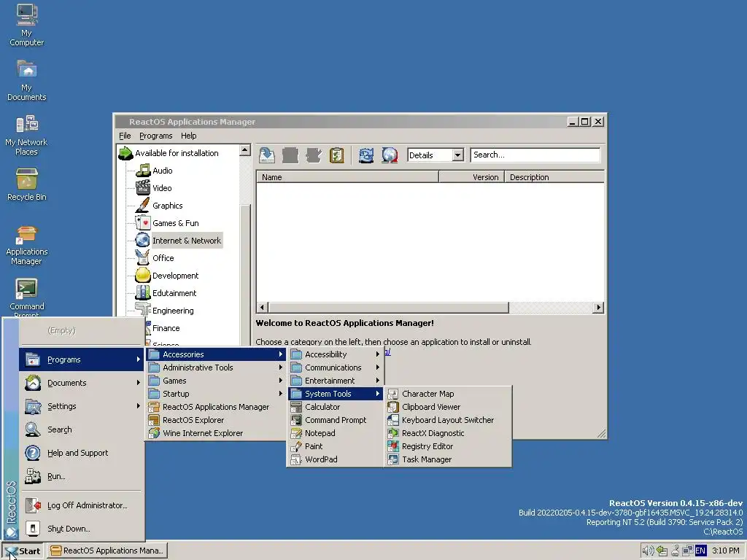This screenshot has height=560, width=747.
Task: Expand the Accessibility submenu
Action: (x=336, y=354)
